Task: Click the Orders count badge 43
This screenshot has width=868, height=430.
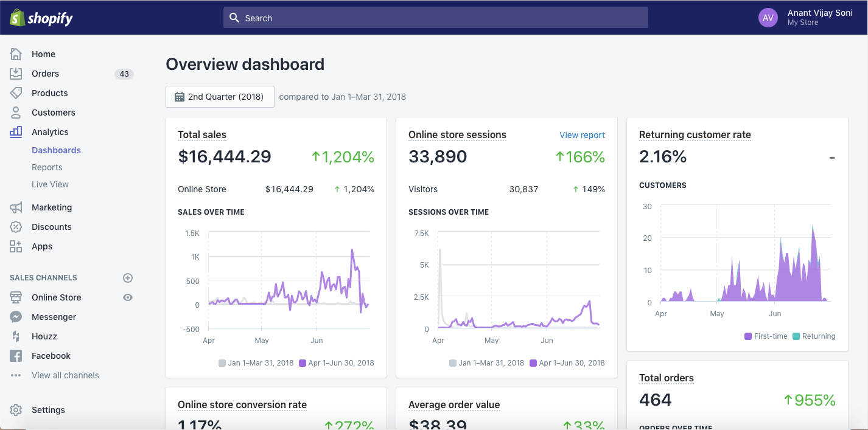Action: pos(124,74)
